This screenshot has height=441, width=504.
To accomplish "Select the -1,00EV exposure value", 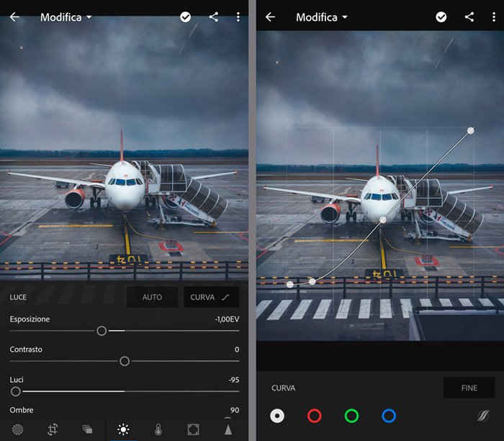I will click(227, 319).
